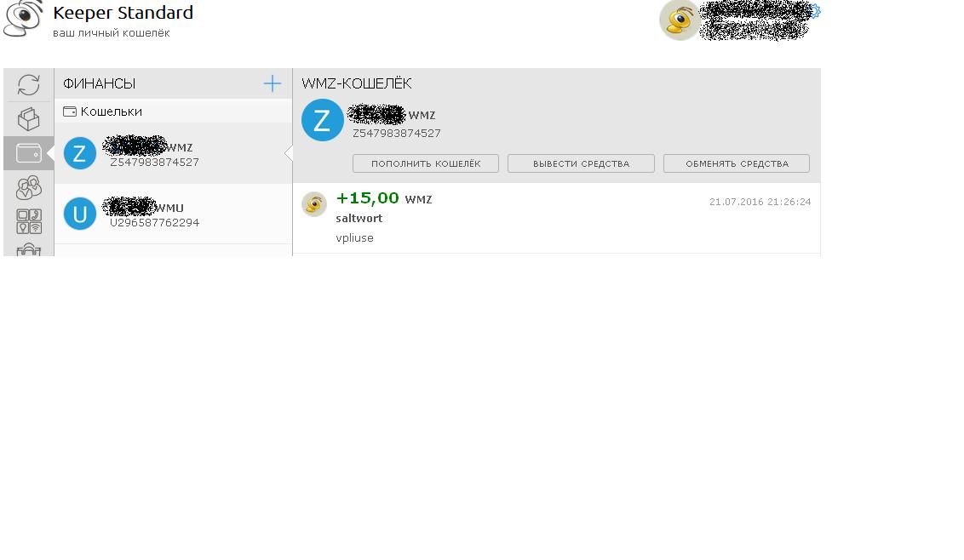Open the +15,00 WMZ transaction entry
The width and height of the screenshot is (964, 560).
(x=556, y=218)
